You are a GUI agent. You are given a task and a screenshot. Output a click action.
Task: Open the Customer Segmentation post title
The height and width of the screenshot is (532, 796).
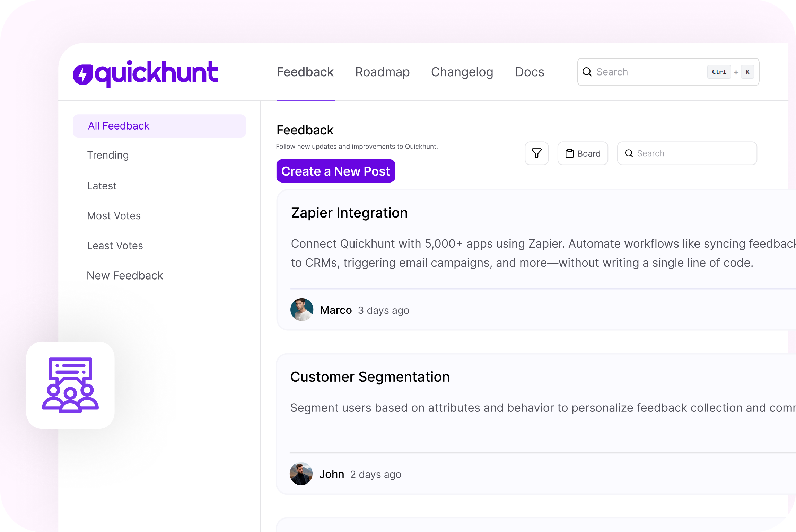click(x=370, y=377)
